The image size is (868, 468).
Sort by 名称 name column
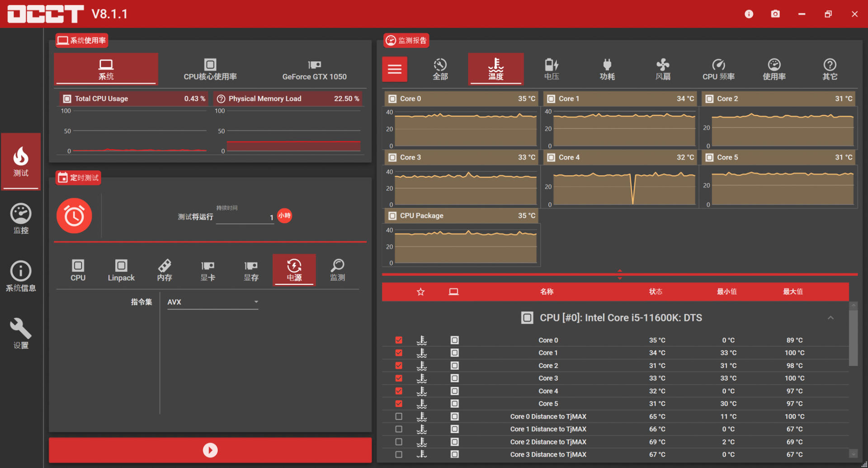tap(547, 292)
